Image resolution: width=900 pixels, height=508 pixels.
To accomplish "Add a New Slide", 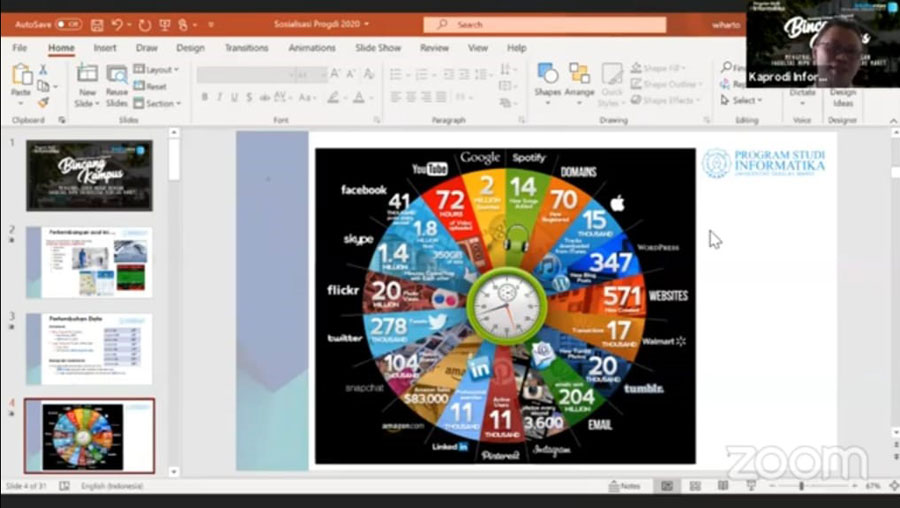I will point(87,84).
